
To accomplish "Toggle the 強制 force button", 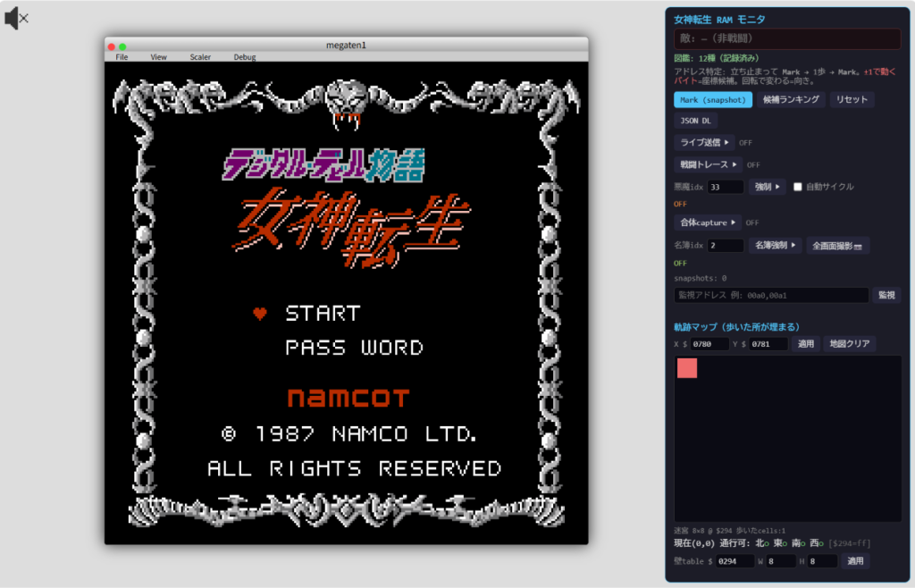I will [767, 187].
